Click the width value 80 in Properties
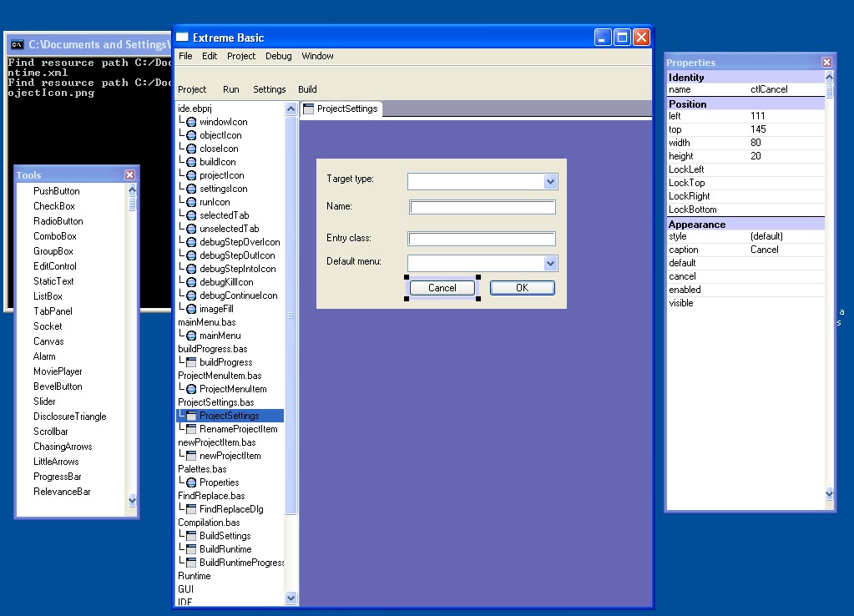854x616 pixels. point(756,143)
